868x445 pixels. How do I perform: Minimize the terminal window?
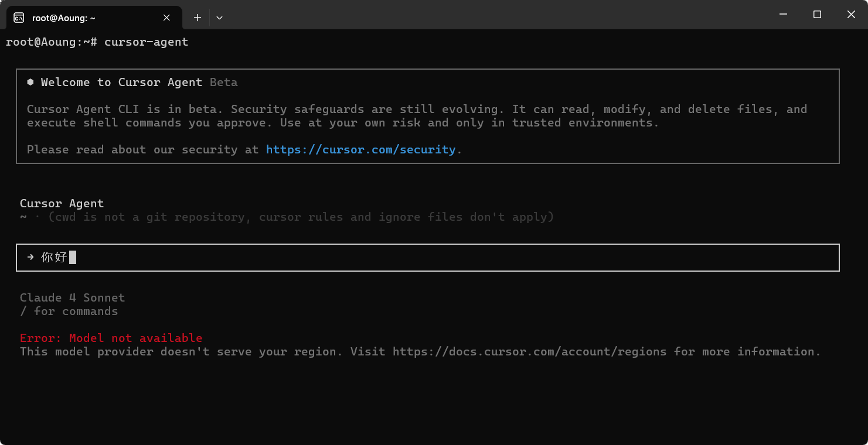tap(782, 15)
